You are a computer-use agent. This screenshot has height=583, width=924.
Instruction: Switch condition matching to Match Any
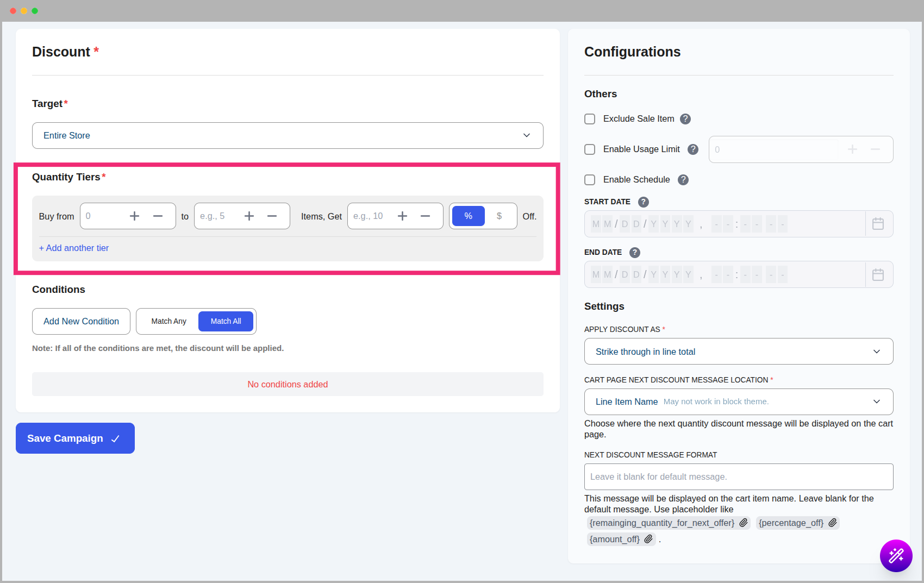[168, 321]
